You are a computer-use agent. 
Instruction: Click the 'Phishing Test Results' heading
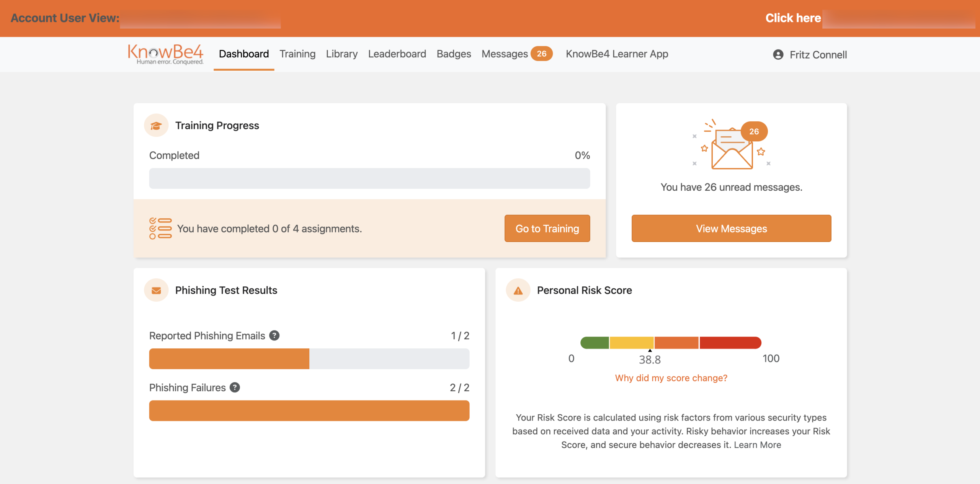226,290
